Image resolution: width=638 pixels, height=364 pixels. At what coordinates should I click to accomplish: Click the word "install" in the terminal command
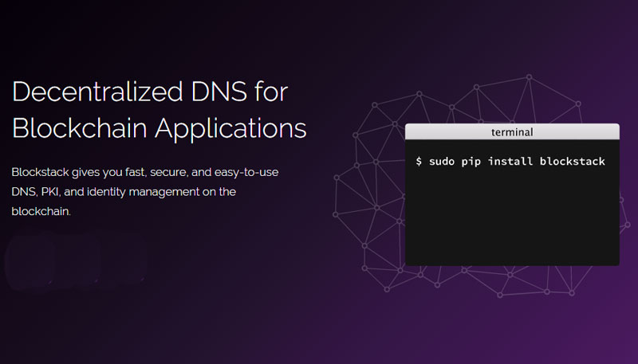(x=510, y=161)
